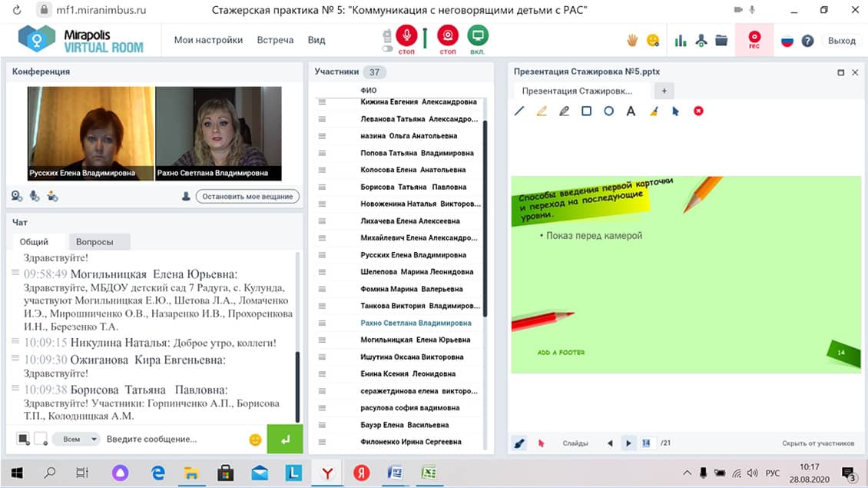This screenshot has width=868, height=488.
Task: Open the files folder icon in the header
Action: 721,40
